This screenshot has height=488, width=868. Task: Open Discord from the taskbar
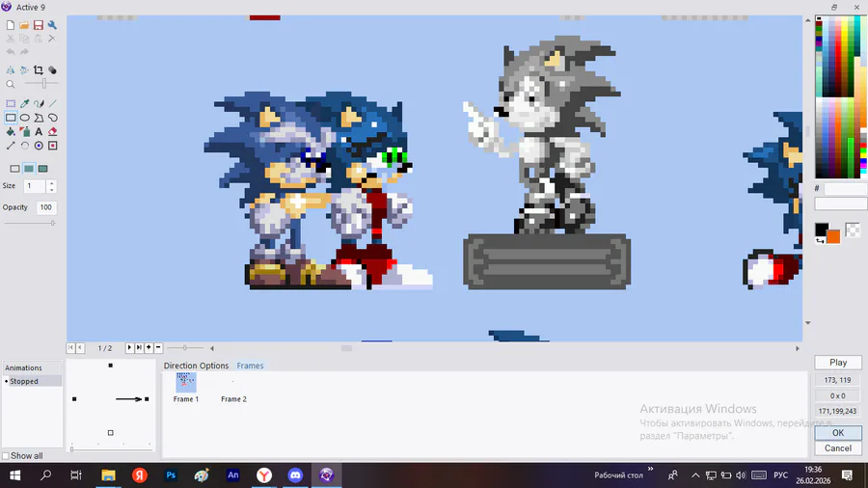pyautogui.click(x=295, y=475)
